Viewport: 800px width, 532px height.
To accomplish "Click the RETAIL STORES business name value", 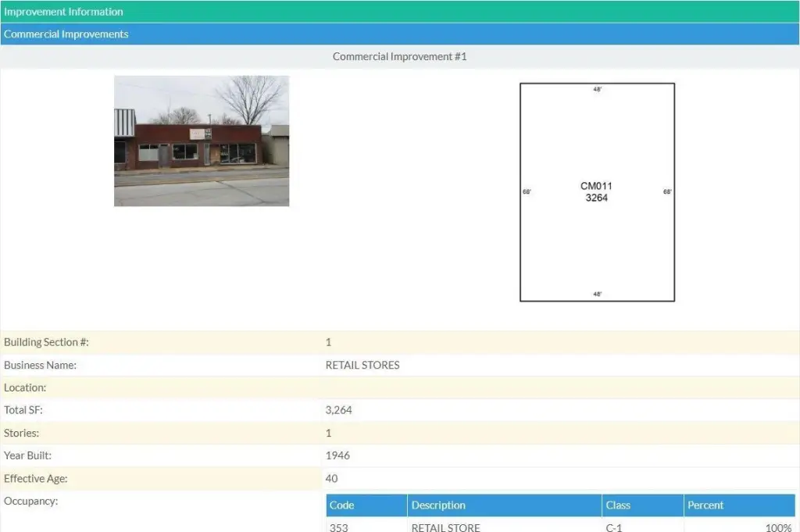I will pos(362,365).
